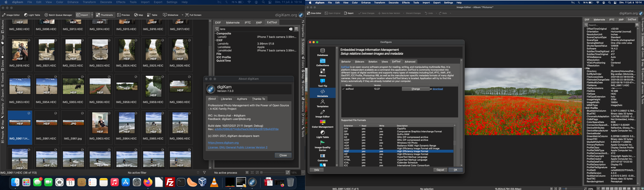The image size is (644, 190).
Task: Click the download link beside Change
Action: pyautogui.click(x=437, y=89)
